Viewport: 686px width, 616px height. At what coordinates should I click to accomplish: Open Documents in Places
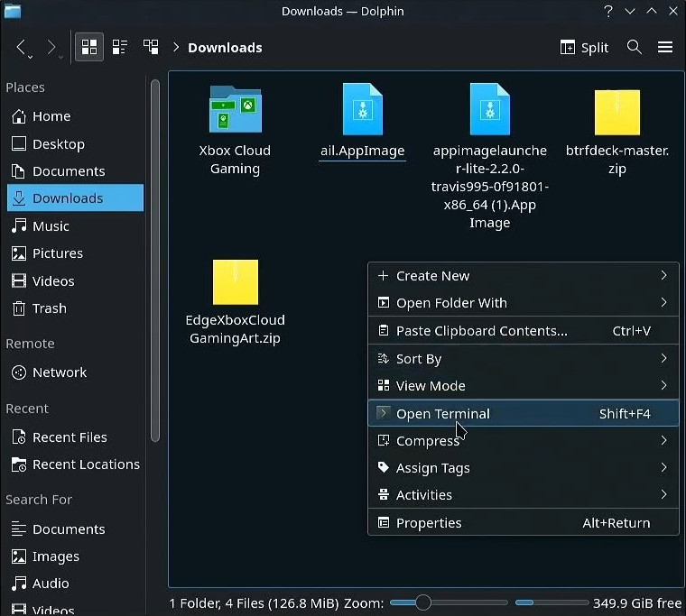point(75,171)
